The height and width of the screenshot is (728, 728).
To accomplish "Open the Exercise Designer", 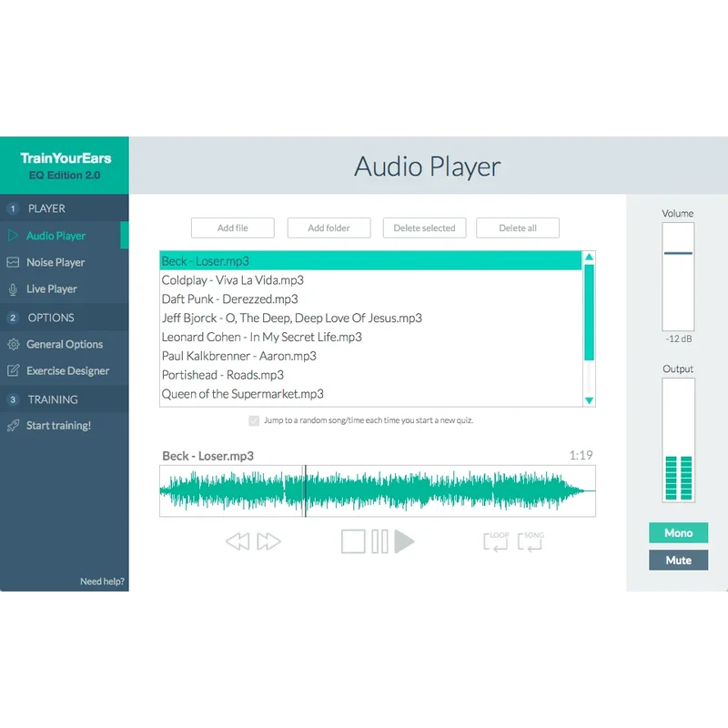I will coord(65,370).
